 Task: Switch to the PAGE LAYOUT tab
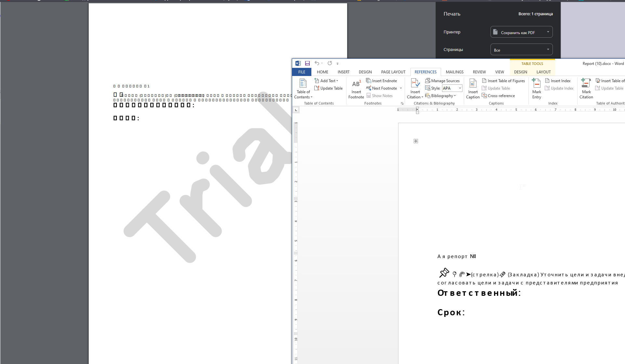click(393, 72)
